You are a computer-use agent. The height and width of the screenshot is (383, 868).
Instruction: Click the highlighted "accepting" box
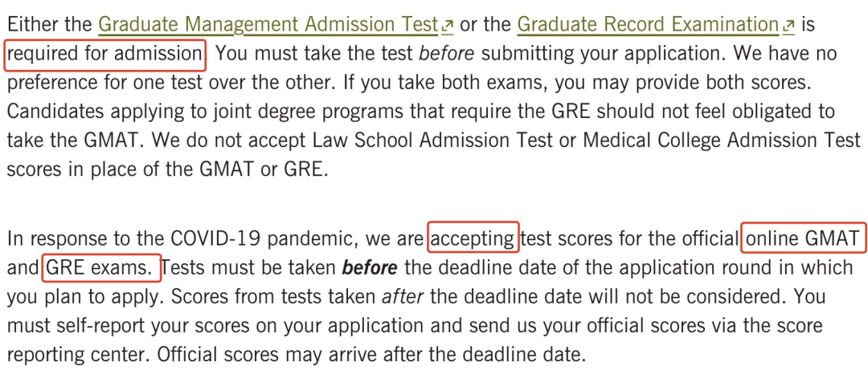(473, 238)
